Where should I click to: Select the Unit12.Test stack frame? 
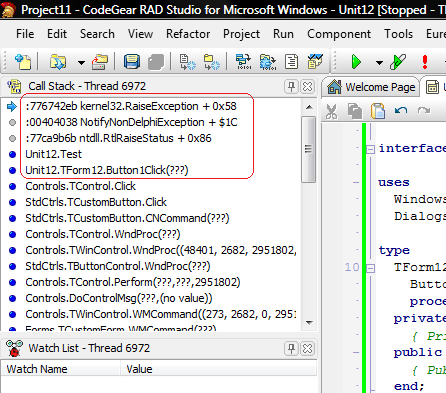(53, 154)
